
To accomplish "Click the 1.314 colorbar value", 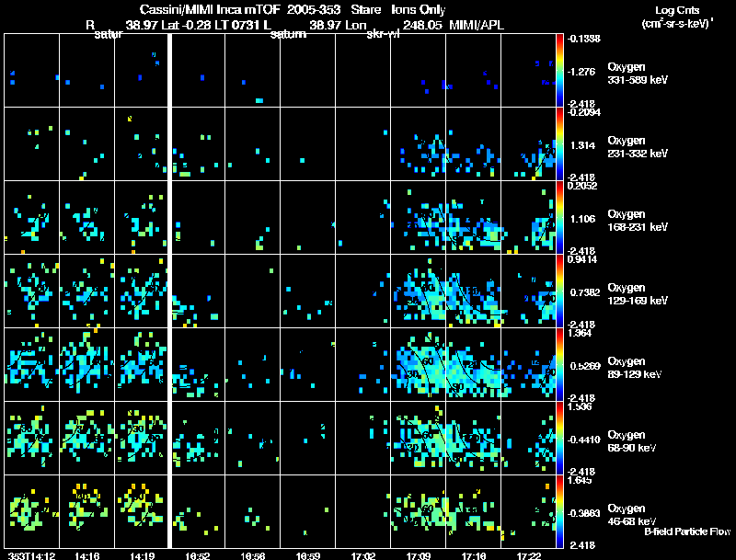I will [x=582, y=145].
